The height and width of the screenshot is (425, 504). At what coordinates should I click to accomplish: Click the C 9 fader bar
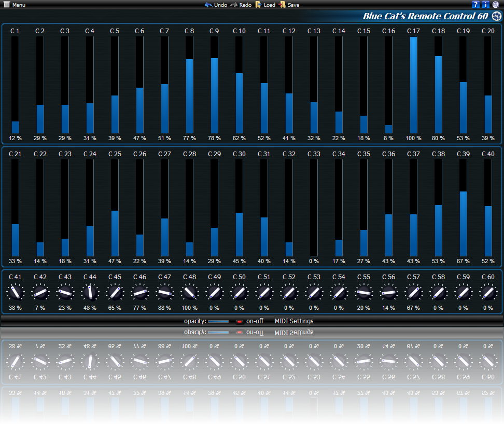pos(214,85)
